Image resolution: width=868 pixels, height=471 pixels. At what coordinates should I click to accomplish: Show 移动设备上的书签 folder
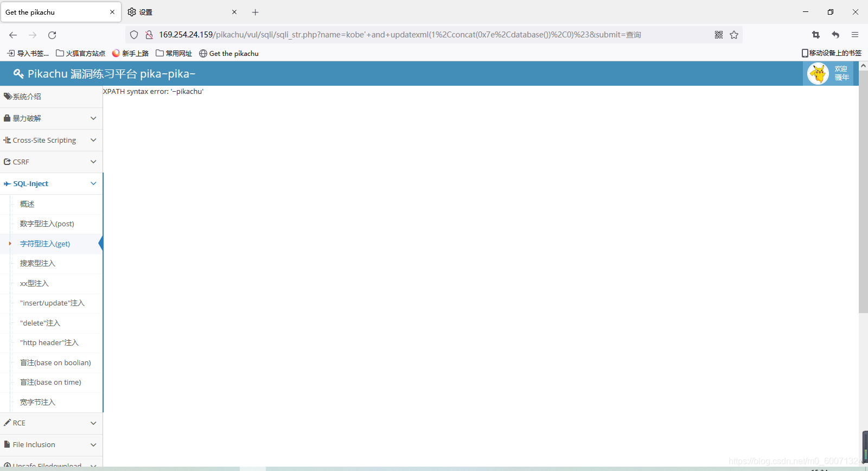(x=832, y=53)
